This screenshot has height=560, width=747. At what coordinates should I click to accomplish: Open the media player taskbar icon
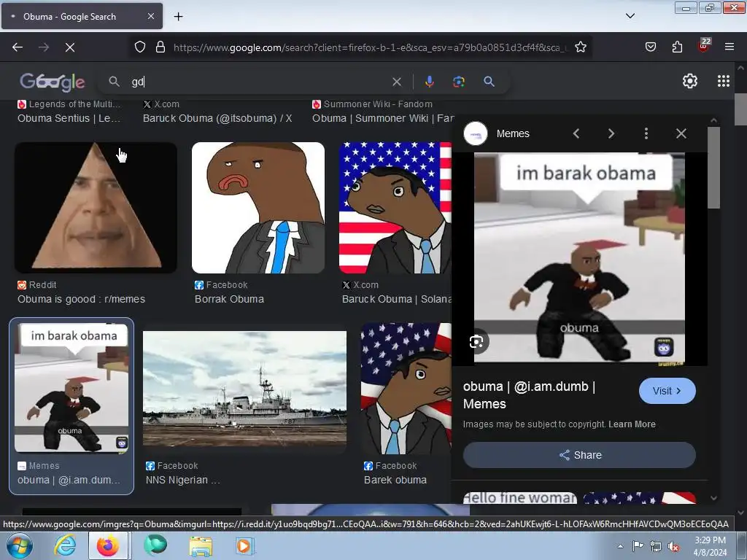[x=245, y=545]
